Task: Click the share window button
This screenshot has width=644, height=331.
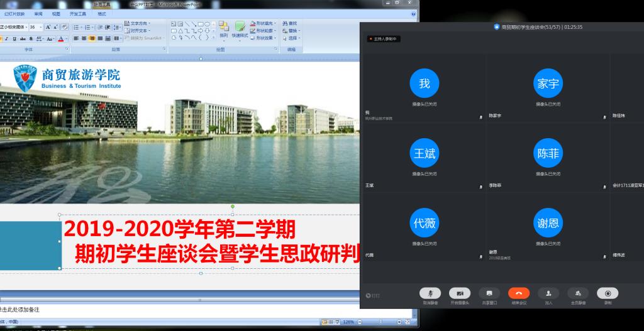Action: click(x=489, y=293)
